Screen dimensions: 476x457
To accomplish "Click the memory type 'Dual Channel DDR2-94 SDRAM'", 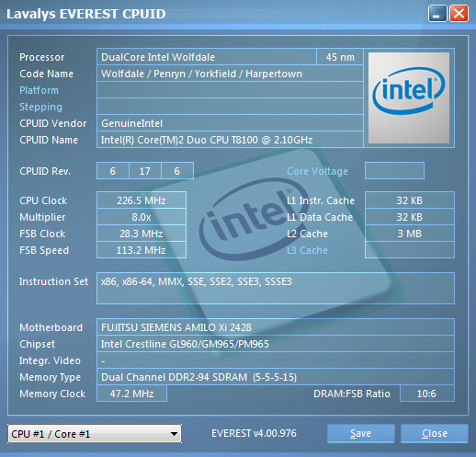I will click(276, 377).
